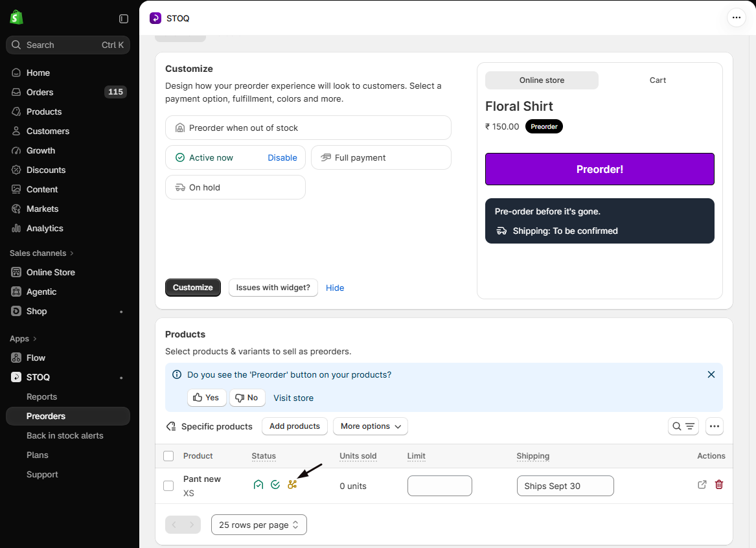Collapse the sidebar with the panel icon
756x548 pixels.
pyautogui.click(x=124, y=19)
